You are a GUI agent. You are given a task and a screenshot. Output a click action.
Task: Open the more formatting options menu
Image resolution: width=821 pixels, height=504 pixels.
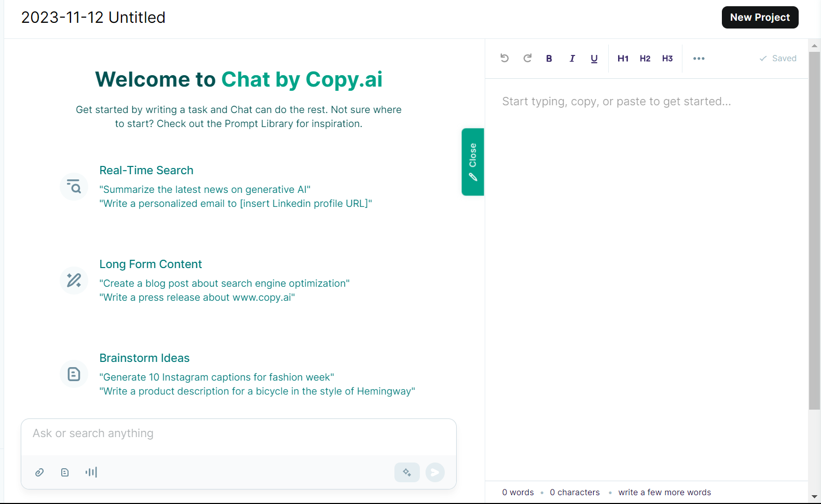pyautogui.click(x=699, y=59)
